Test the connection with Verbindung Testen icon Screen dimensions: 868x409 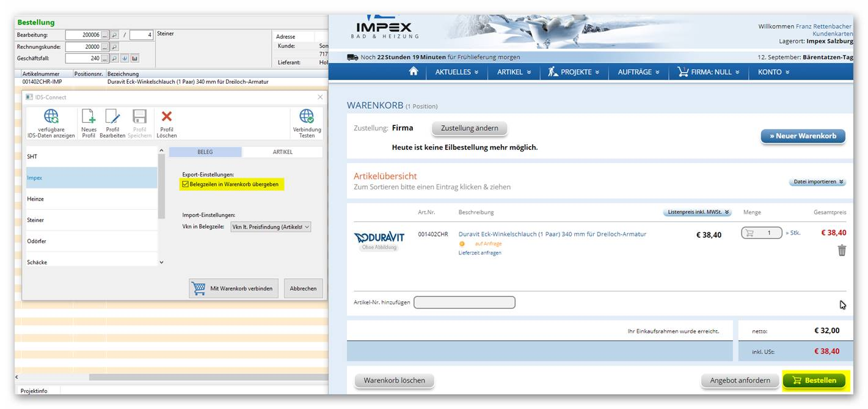pos(307,117)
